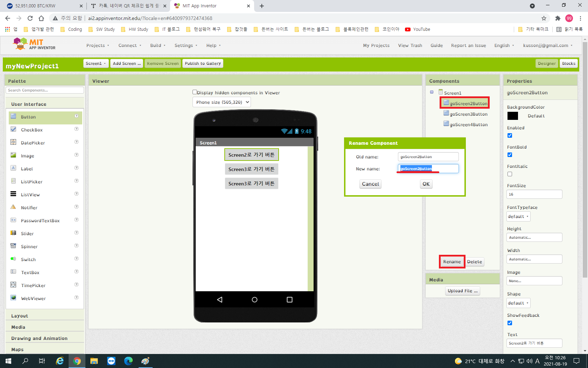588x368 pixels.
Task: Select the WebViewer palette icon
Action: pos(13,298)
